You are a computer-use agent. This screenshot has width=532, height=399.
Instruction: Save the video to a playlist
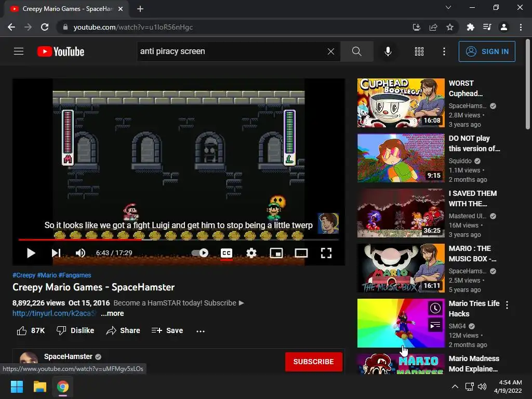pos(167,330)
